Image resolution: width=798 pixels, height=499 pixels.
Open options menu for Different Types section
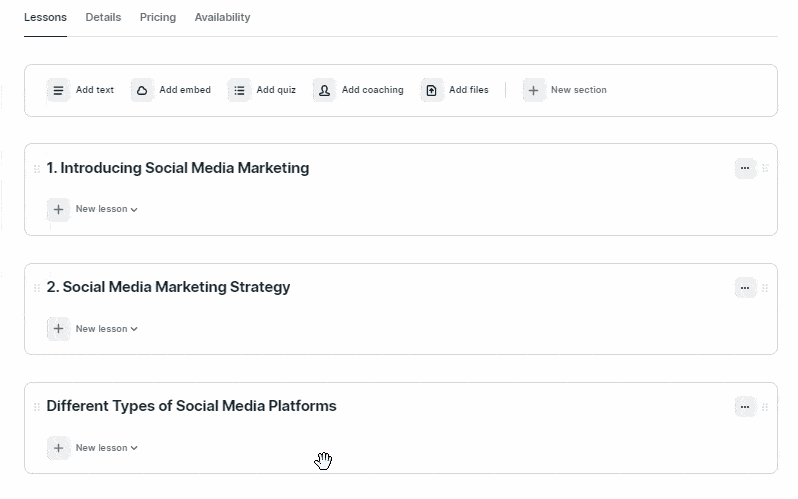(x=745, y=407)
